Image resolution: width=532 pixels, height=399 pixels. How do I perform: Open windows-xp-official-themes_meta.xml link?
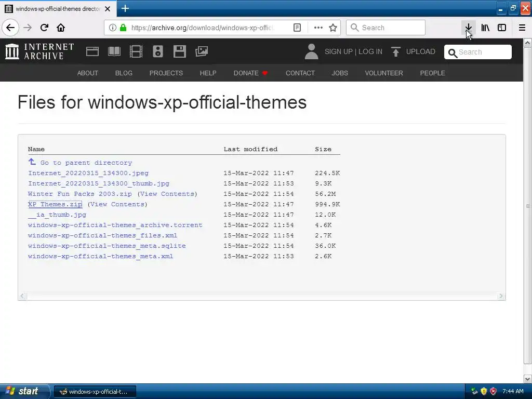tap(101, 256)
